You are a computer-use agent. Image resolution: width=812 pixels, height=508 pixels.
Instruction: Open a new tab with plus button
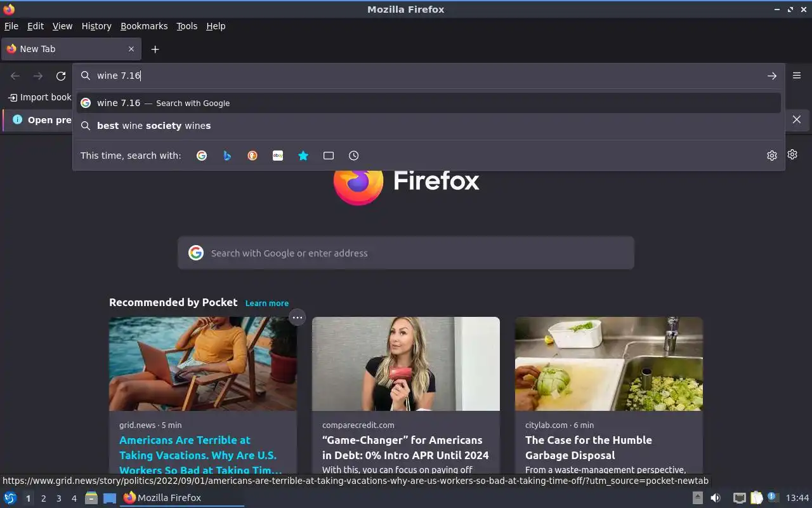point(155,49)
